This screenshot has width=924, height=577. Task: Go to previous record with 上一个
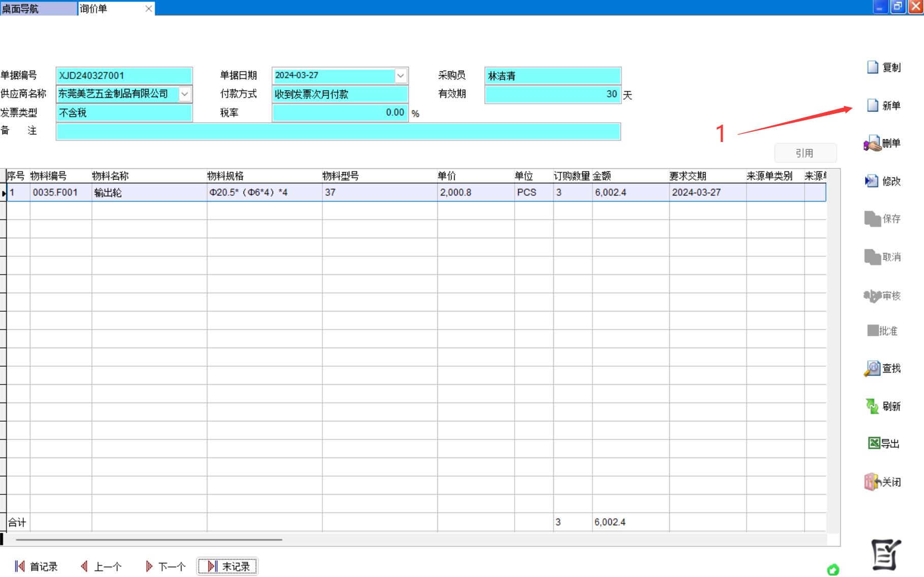(101, 566)
